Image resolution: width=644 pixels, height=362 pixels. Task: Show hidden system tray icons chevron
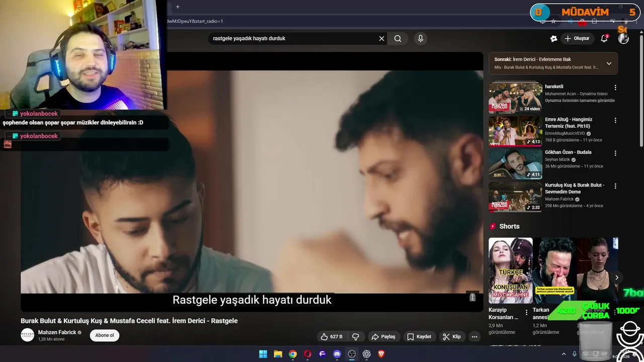[563, 354]
